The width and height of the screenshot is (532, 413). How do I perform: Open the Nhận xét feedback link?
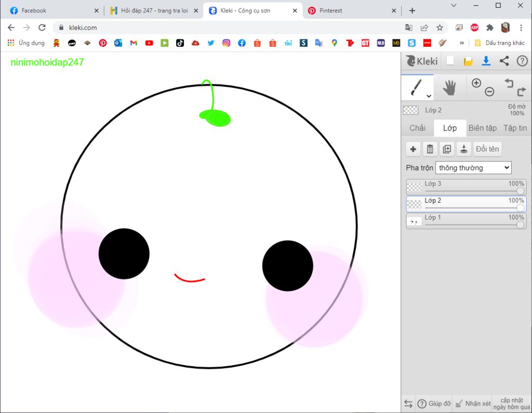click(x=473, y=404)
